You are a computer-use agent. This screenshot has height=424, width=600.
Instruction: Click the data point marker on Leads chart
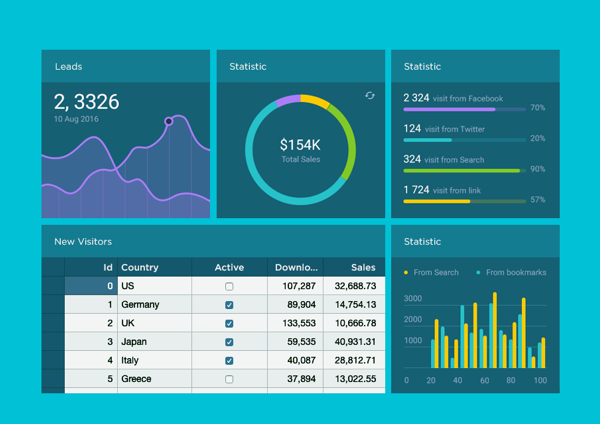[168, 121]
